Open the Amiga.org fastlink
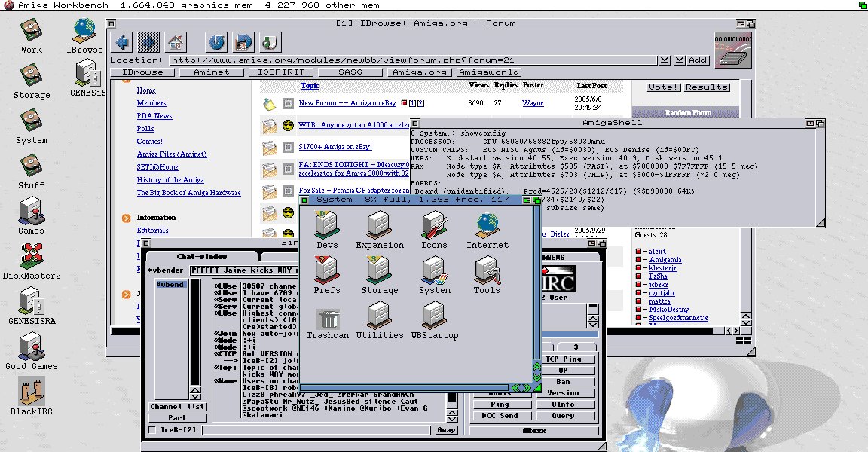The image size is (868, 452). [x=419, y=72]
